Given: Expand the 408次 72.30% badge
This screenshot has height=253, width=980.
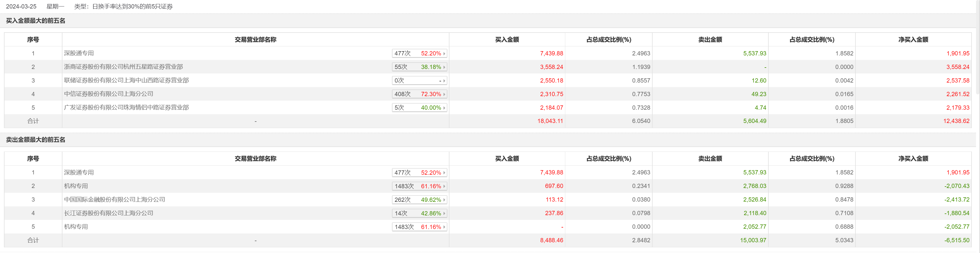Looking at the screenshot, I should (444, 94).
